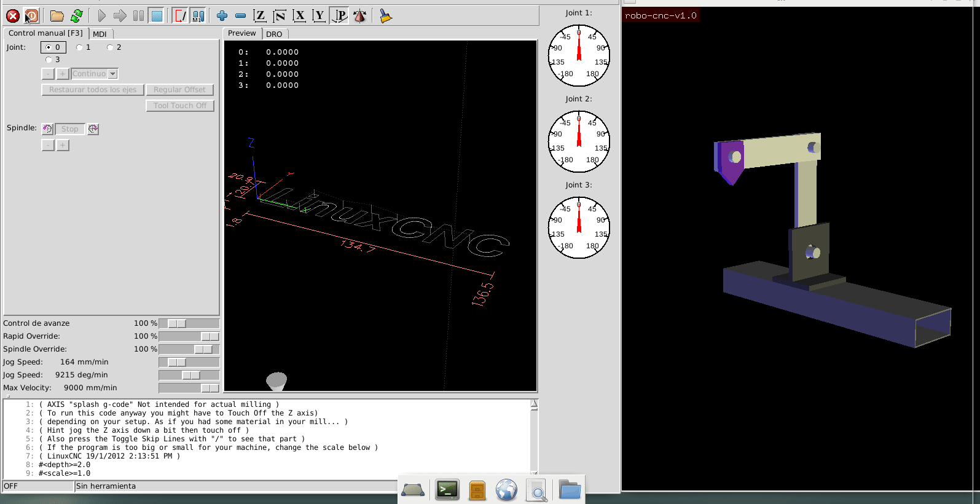The image size is (980, 504).
Task: Switch to front Y view
Action: (319, 16)
